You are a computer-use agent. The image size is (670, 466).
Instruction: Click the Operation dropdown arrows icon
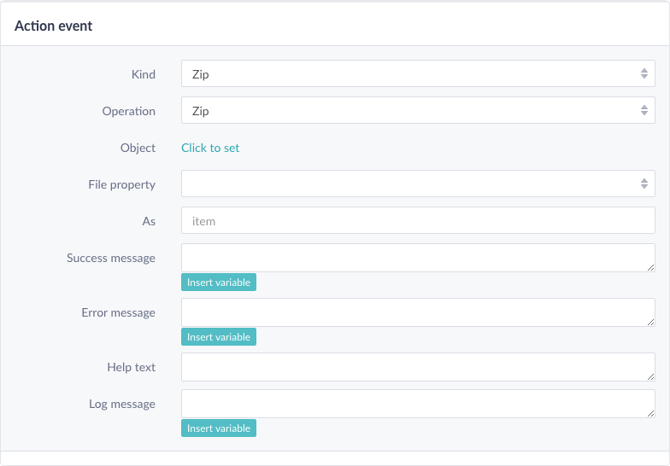(x=644, y=110)
